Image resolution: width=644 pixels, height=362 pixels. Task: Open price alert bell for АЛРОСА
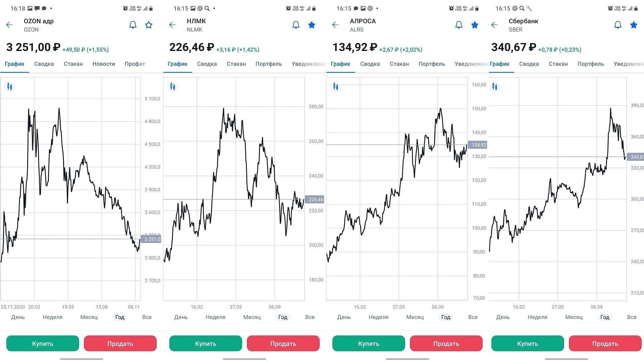459,25
